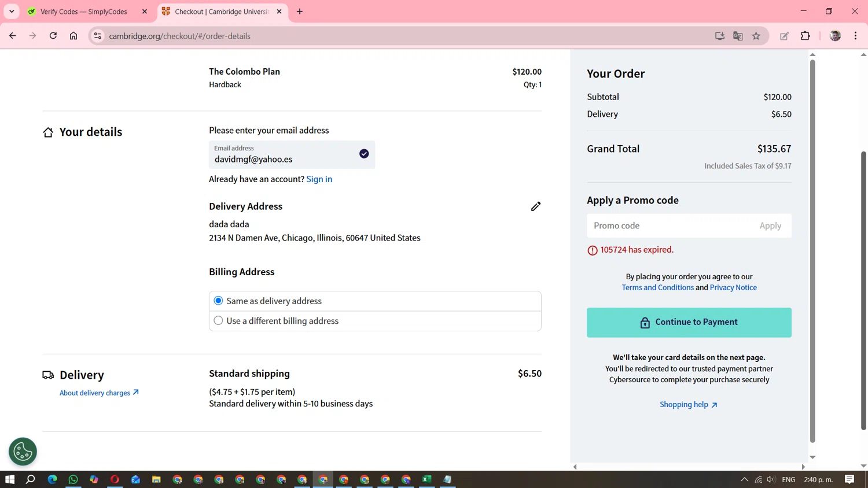Open Copilot from the taskbar
The width and height of the screenshot is (868, 488).
[94, 479]
